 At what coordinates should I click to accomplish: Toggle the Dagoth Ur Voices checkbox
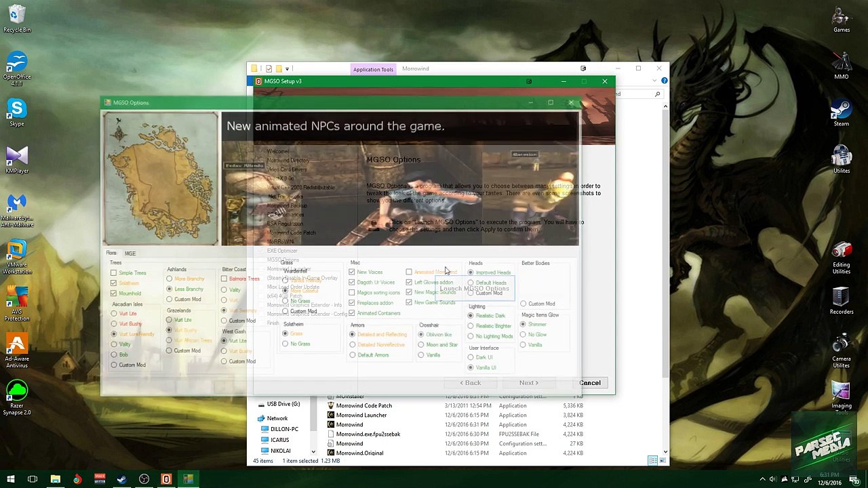pos(351,282)
